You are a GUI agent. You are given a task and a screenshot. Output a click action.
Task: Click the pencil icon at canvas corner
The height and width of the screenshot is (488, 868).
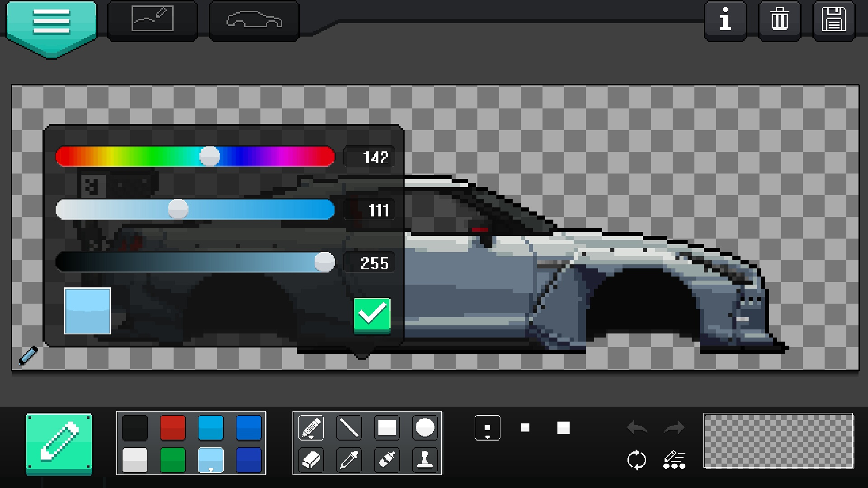coord(28,355)
